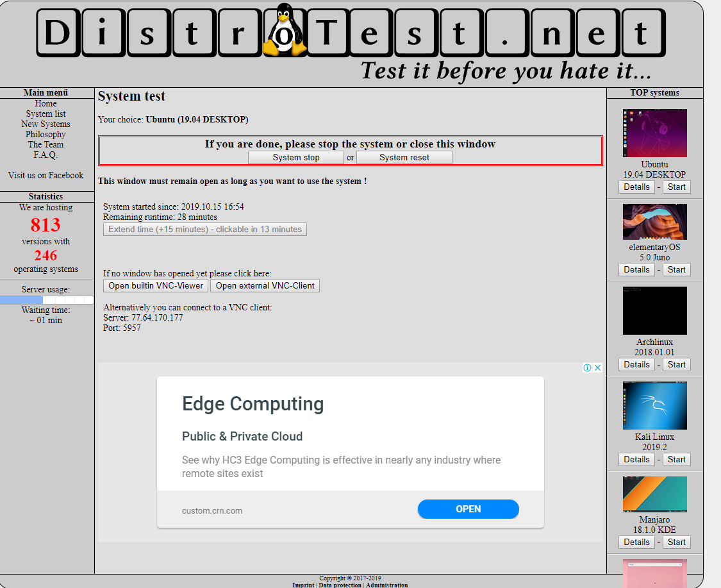This screenshot has height=588, width=721.
Task: Go to System list in main menu
Action: (x=46, y=114)
